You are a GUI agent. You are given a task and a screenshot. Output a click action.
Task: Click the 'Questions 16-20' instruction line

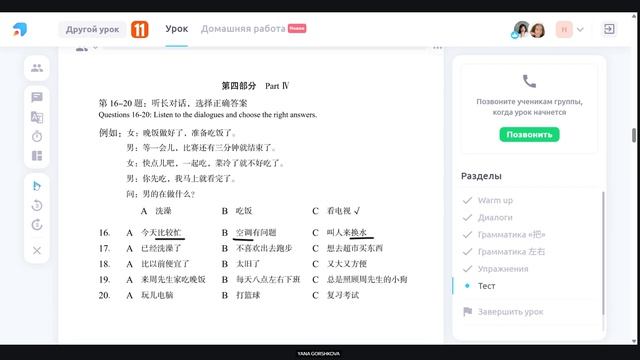pyautogui.click(x=207, y=115)
